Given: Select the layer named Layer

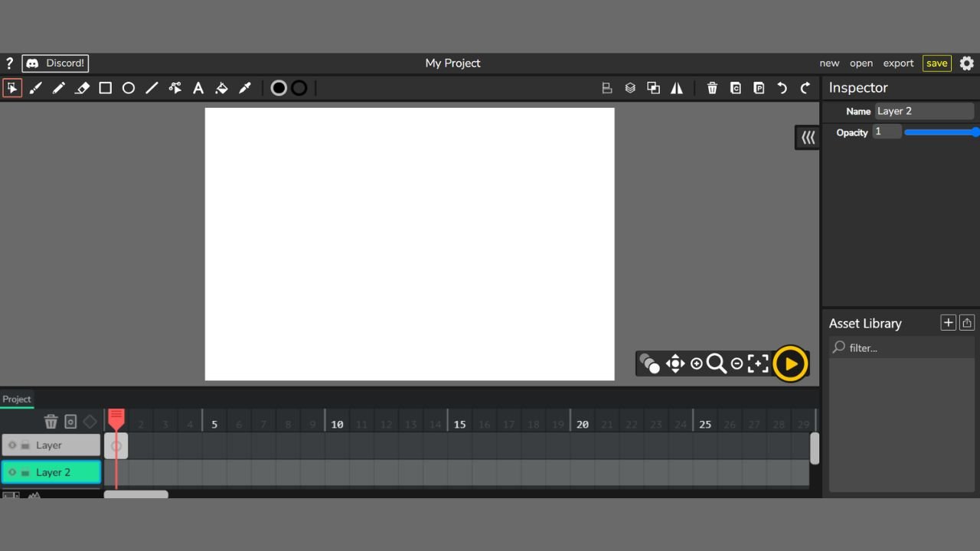Looking at the screenshot, I should click(x=51, y=445).
